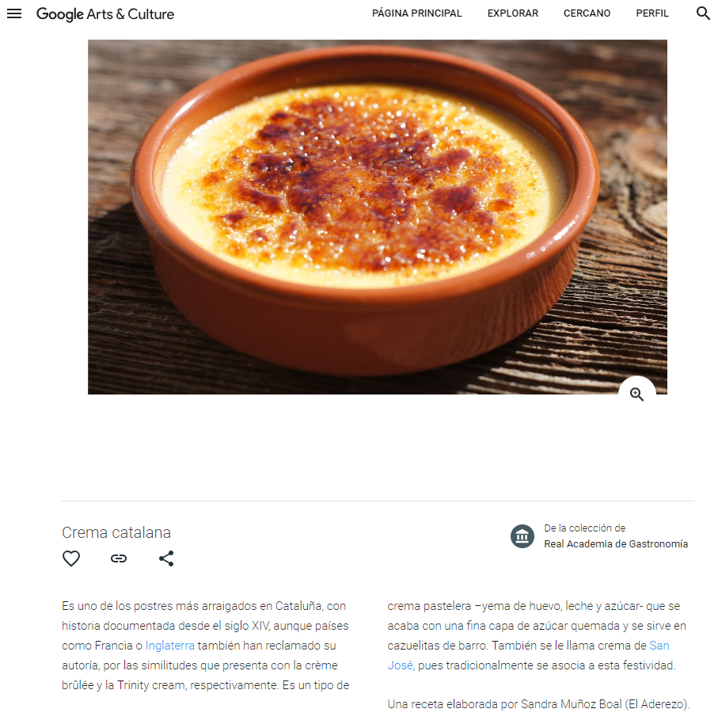Copy link using the chain icon

coord(119,558)
